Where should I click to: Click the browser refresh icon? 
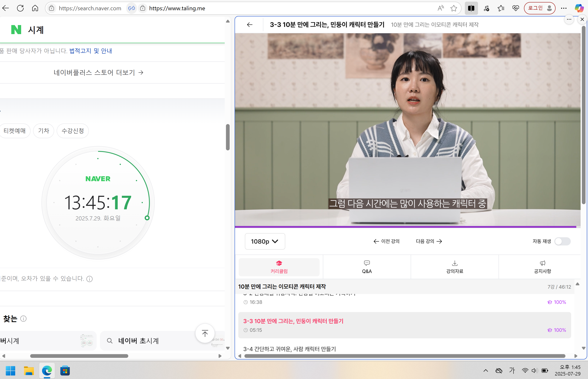click(20, 8)
